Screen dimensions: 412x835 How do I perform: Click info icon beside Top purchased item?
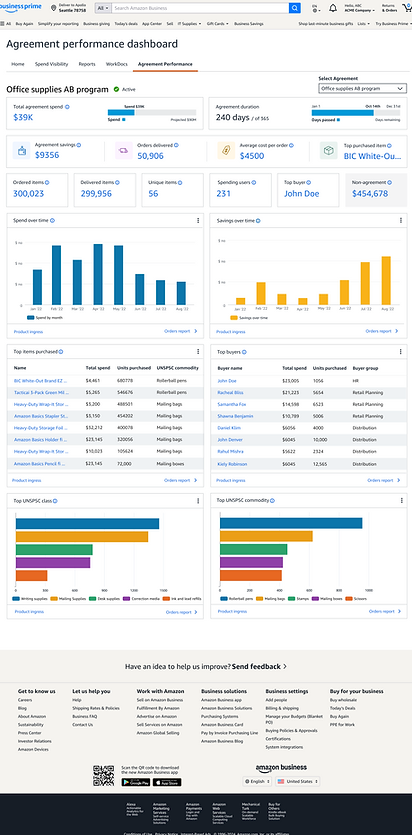[x=389, y=145]
